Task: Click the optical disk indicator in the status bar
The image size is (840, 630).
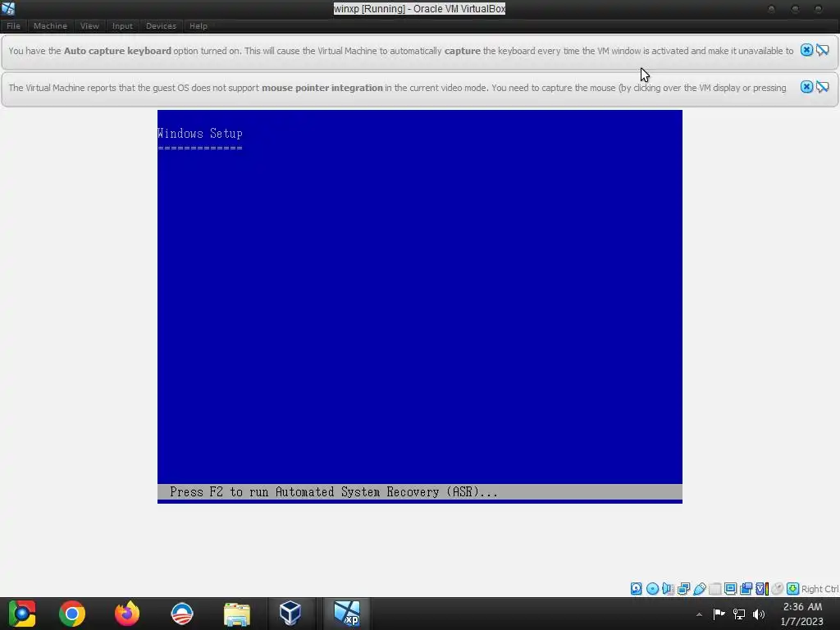Action: (652, 589)
